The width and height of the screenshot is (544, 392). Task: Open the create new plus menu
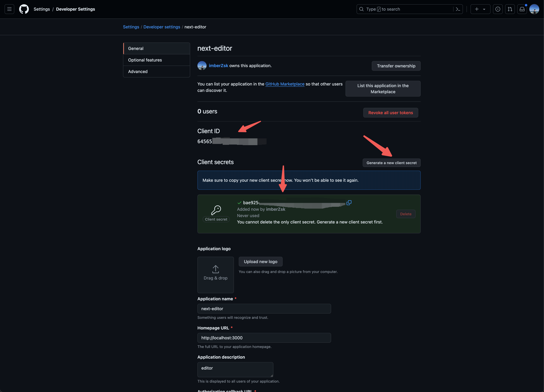[x=480, y=9]
